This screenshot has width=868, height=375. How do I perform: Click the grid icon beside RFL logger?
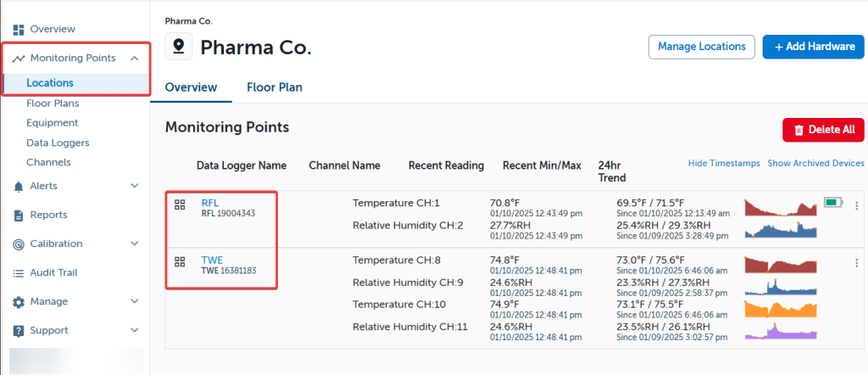pos(180,204)
